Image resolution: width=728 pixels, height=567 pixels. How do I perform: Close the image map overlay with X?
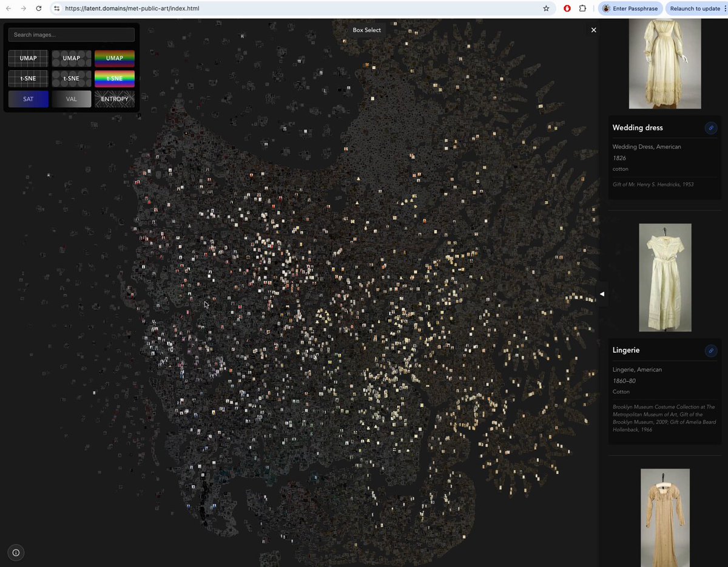pyautogui.click(x=593, y=30)
